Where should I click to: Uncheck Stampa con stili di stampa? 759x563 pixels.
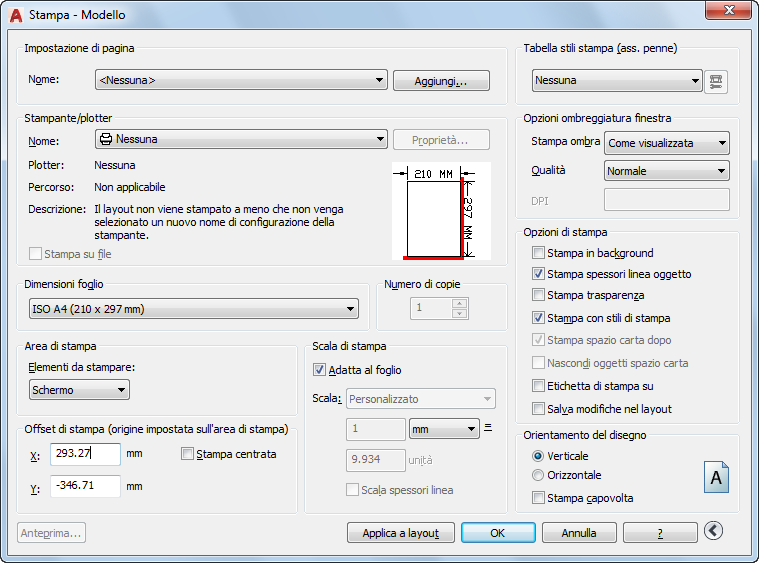pyautogui.click(x=538, y=318)
